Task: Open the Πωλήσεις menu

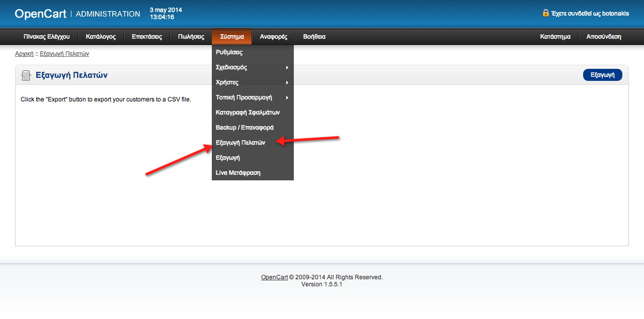Action: 191,37
